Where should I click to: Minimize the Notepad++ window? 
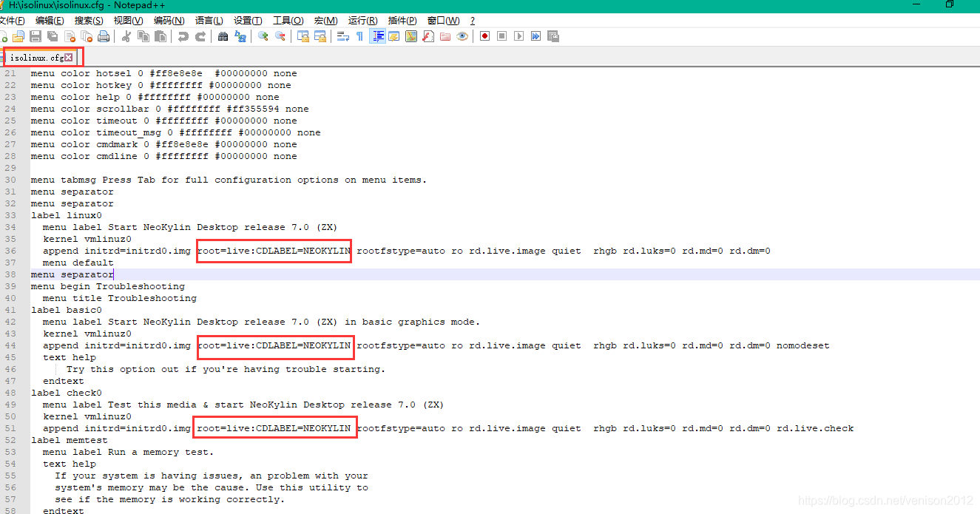click(x=915, y=4)
